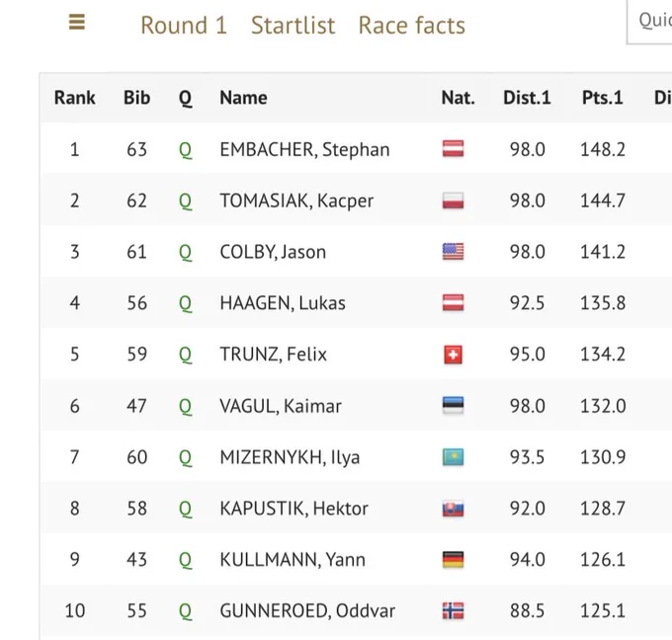The image size is (672, 640).
Task: Open athlete HAAGEN, Lukas
Action: click(x=283, y=303)
